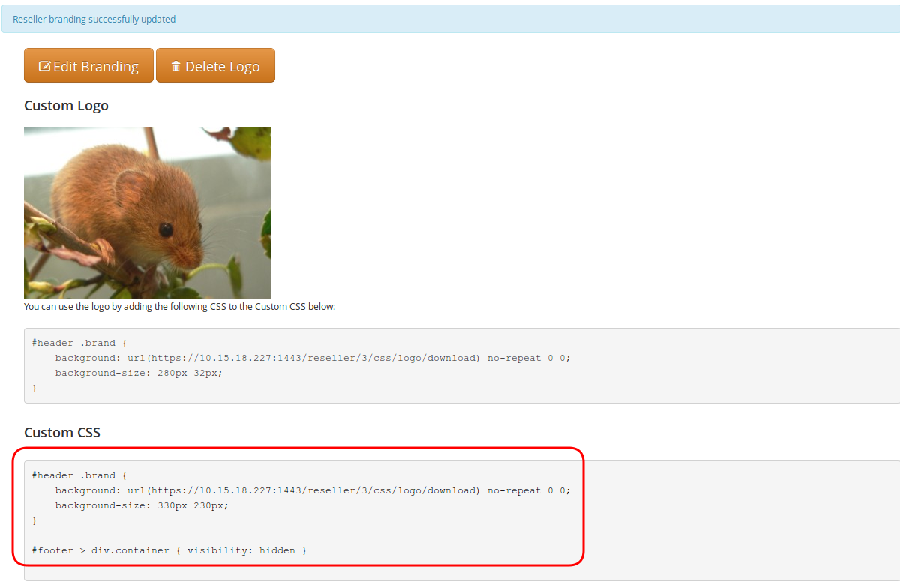Screen dimensions: 900x588
Task: Click the 'Custom Logo' heading
Action: click(x=66, y=105)
